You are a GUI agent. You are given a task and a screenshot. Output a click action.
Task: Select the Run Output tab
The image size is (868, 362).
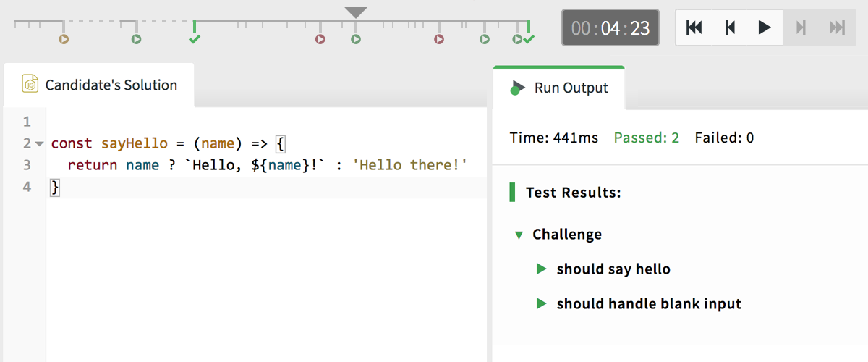pos(559,88)
